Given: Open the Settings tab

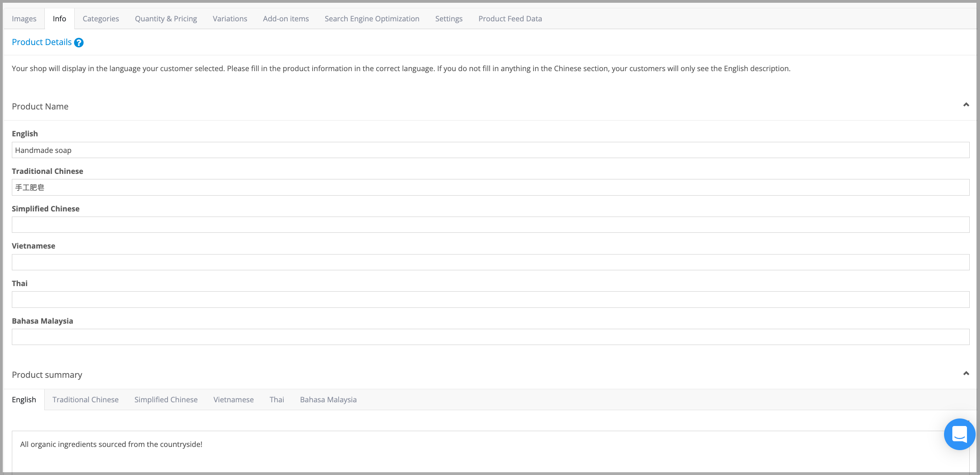Looking at the screenshot, I should [449, 19].
